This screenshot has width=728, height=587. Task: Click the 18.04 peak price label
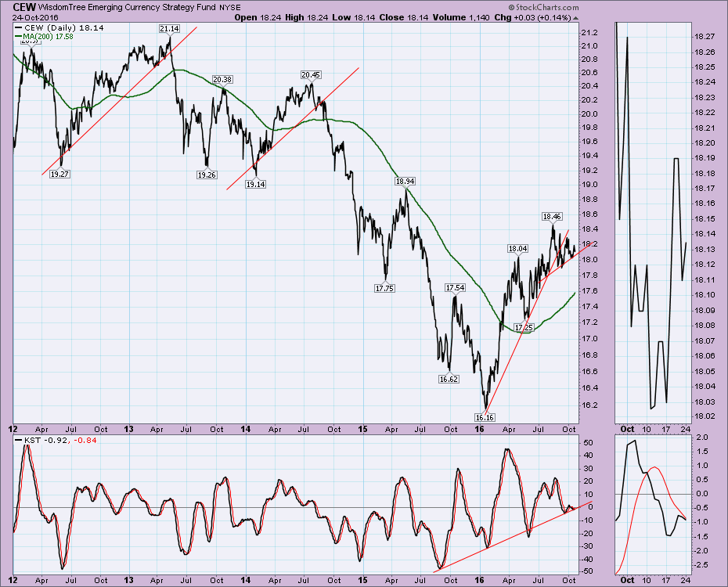(517, 249)
